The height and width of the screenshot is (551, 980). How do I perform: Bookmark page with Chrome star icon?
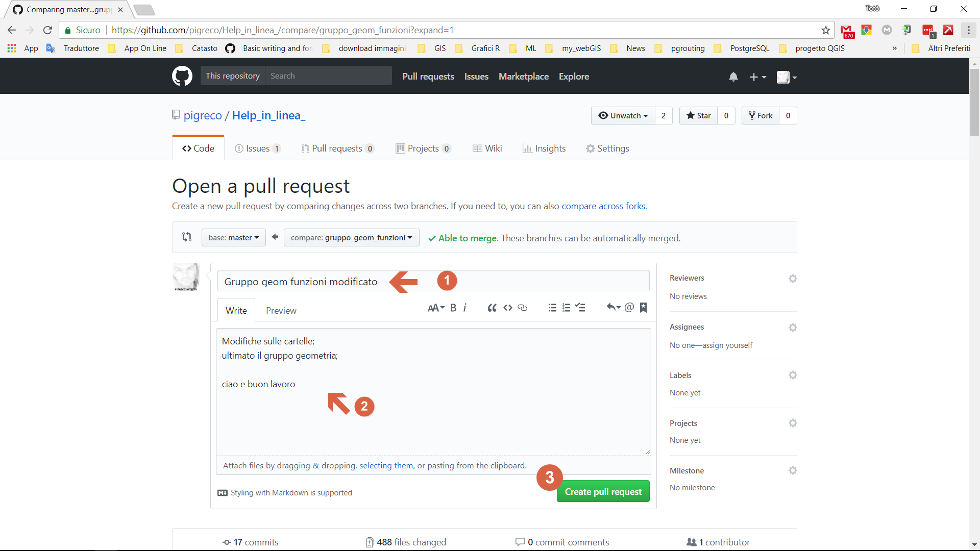(x=825, y=30)
